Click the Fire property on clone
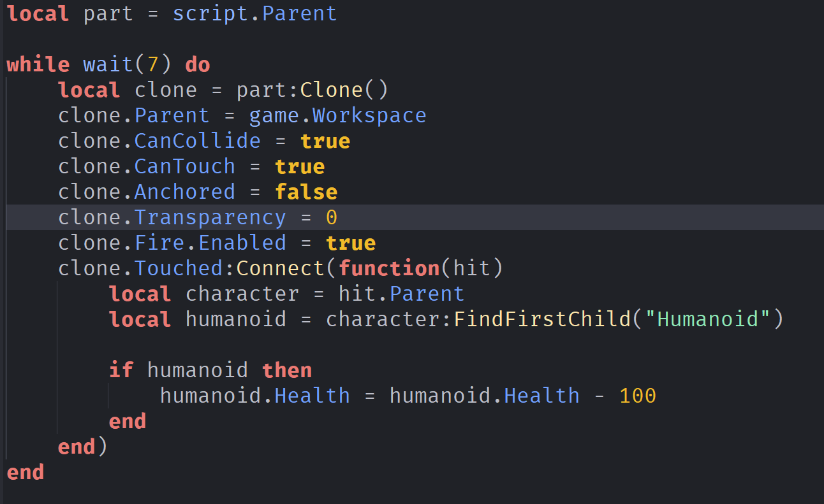Viewport: 824px width, 504px height. [x=159, y=243]
